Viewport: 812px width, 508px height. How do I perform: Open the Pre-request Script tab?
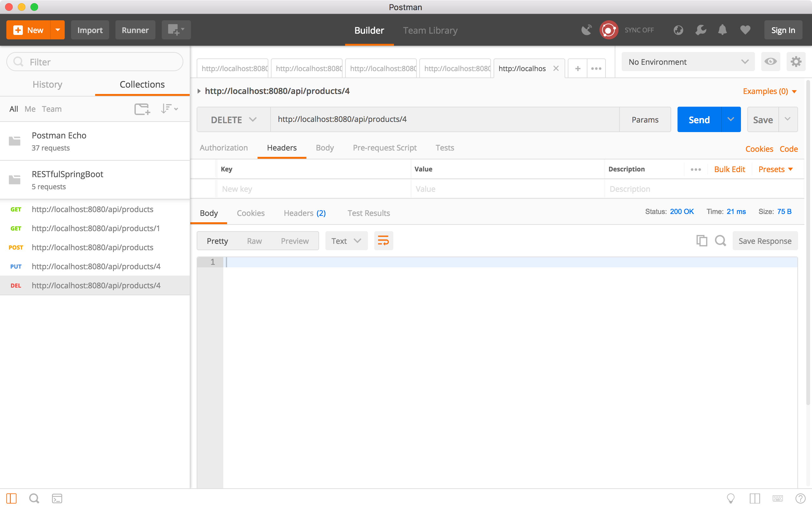pyautogui.click(x=384, y=148)
